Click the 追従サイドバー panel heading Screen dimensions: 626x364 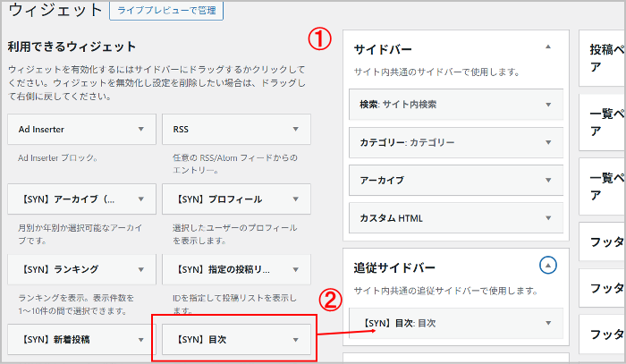pos(394,267)
